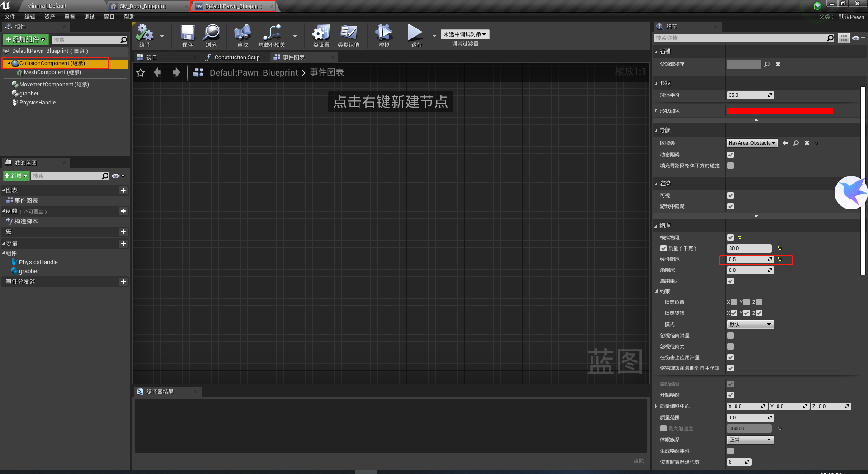Click the red 形状颜色 color swatch
The image size is (868, 474).
pyautogui.click(x=779, y=111)
